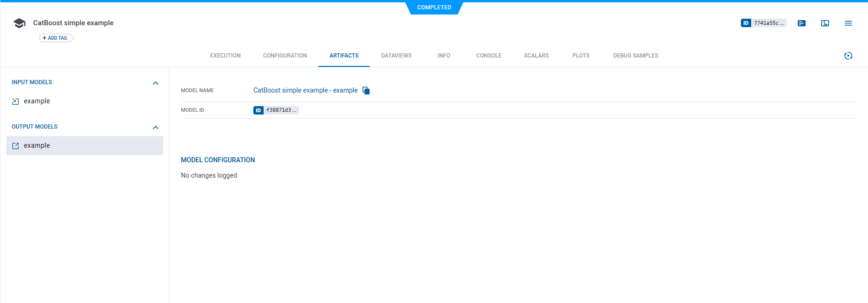Screen dimensions: 868x303
Task: Click the auto-refresh icon beside the tabs
Action: [x=848, y=56]
